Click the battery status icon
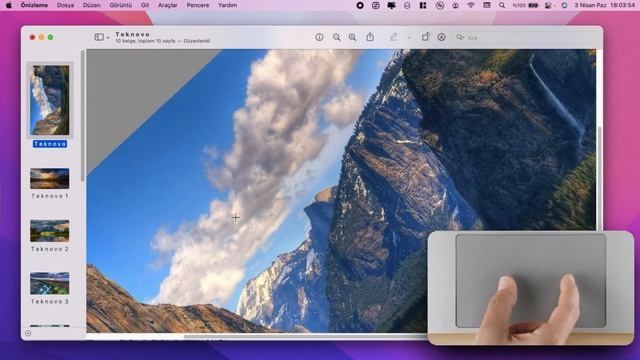The width and height of the screenshot is (640, 360). pos(533,5)
